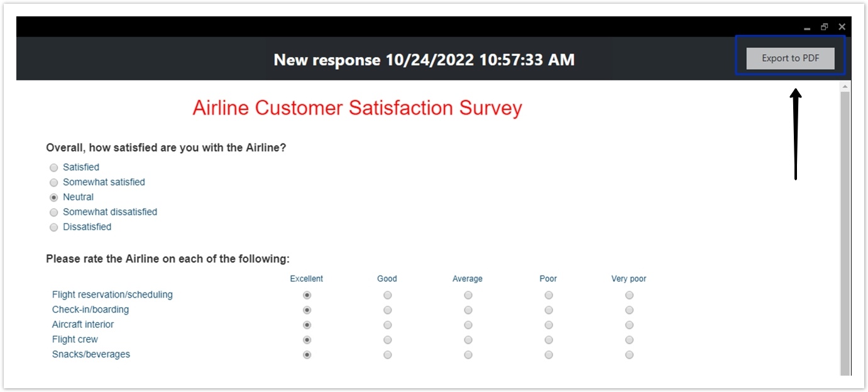Screen dimensions: 868x392
Task: Rate Snacks/beverages as Poor
Action: click(549, 355)
